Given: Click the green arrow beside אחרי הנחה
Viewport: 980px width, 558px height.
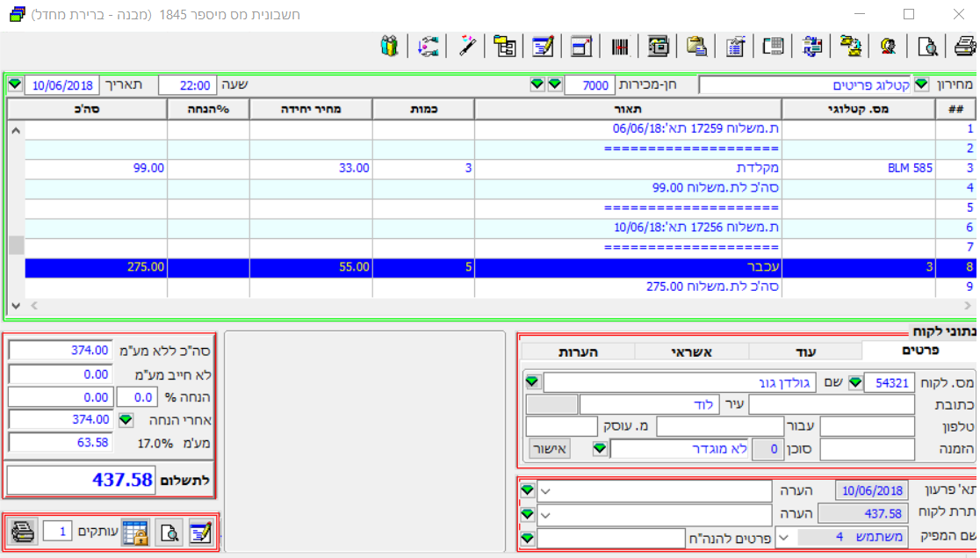Looking at the screenshot, I should pos(126,420).
